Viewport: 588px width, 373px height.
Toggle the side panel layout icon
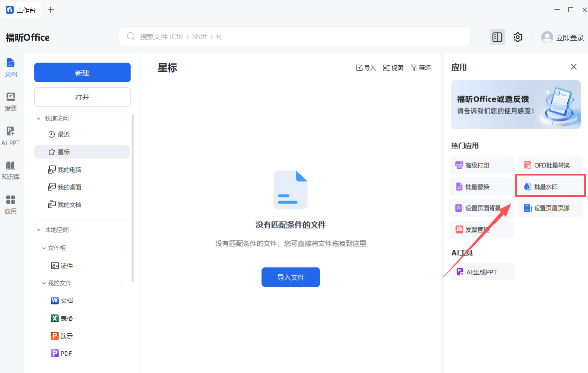[x=497, y=37]
